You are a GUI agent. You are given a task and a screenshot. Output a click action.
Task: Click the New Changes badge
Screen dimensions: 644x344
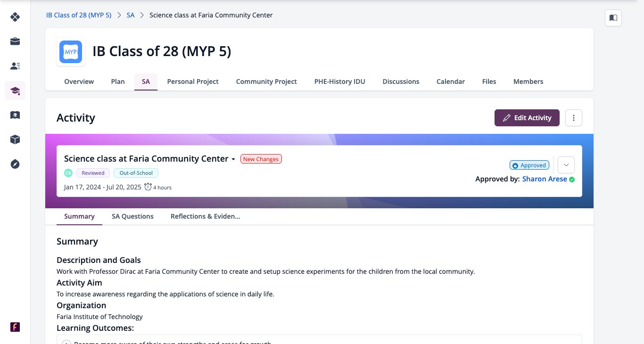(261, 159)
